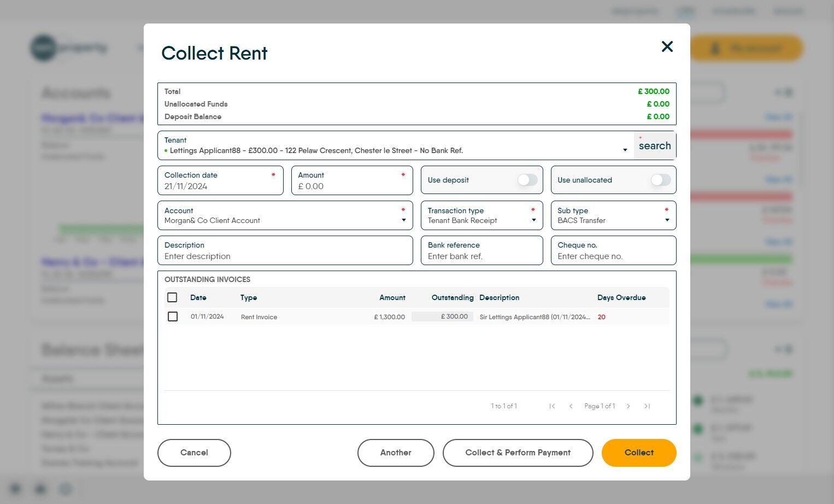Cancel the rent collection
This screenshot has width=834, height=504.
pyautogui.click(x=194, y=453)
